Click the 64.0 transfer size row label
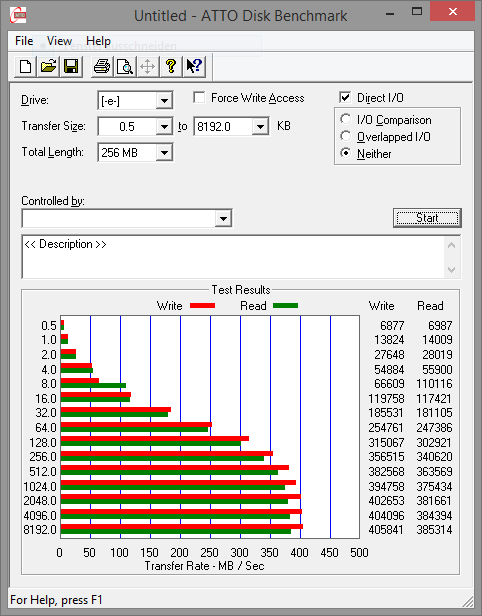 point(46,427)
